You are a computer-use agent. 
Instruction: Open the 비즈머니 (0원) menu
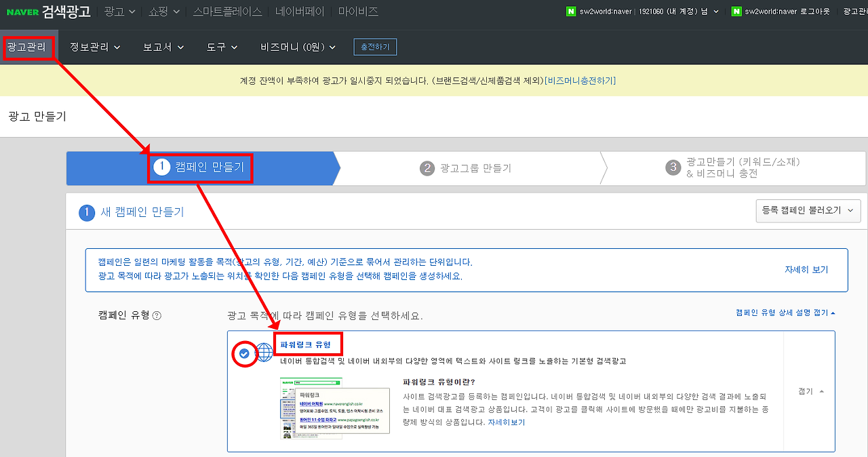click(x=298, y=47)
